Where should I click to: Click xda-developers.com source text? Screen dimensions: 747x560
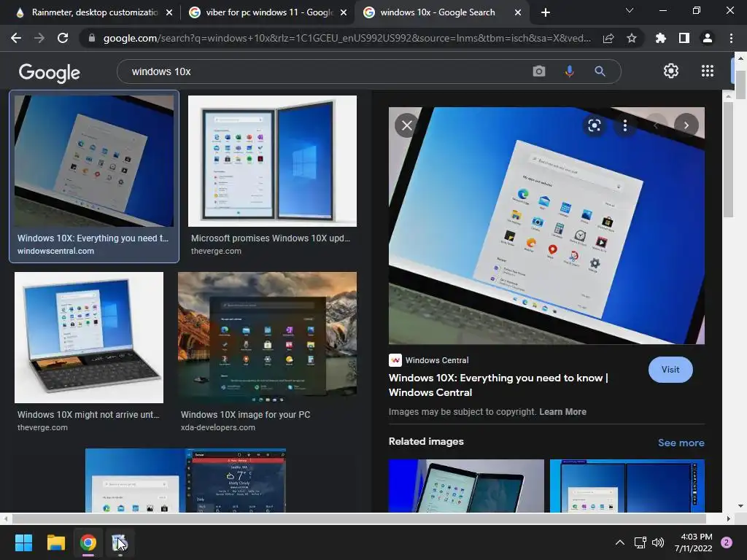pos(217,427)
